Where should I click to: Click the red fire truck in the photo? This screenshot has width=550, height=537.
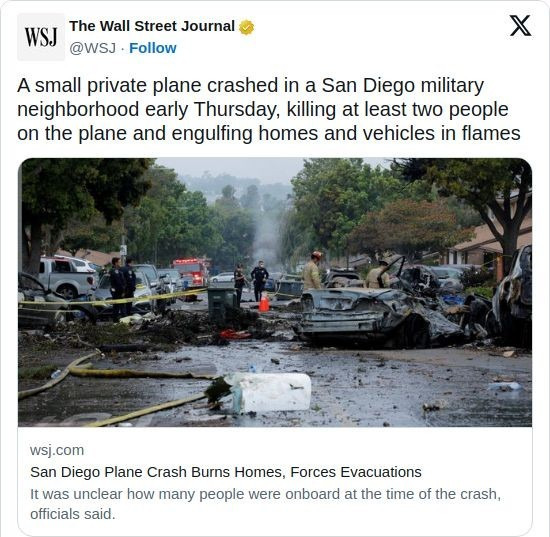click(191, 273)
